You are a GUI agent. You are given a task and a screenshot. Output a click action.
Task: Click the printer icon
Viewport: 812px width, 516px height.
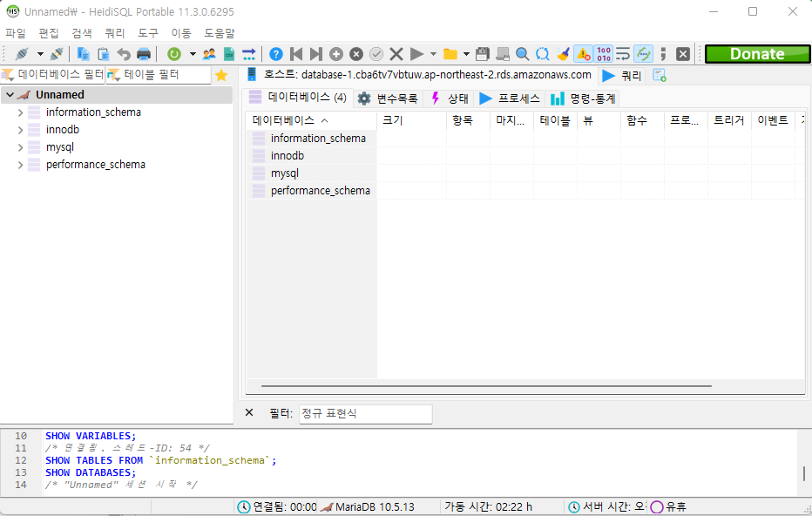[144, 54]
